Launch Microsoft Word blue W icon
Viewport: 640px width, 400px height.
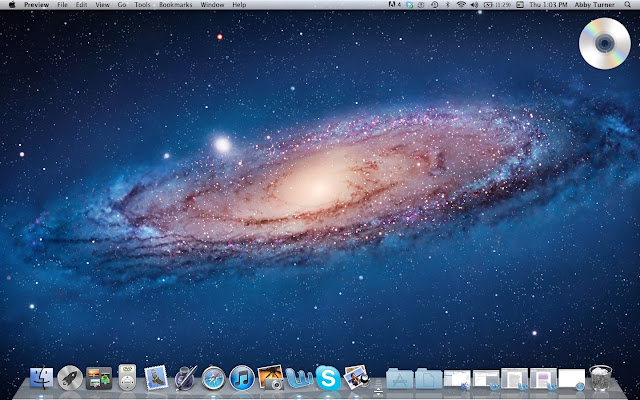[x=299, y=378]
